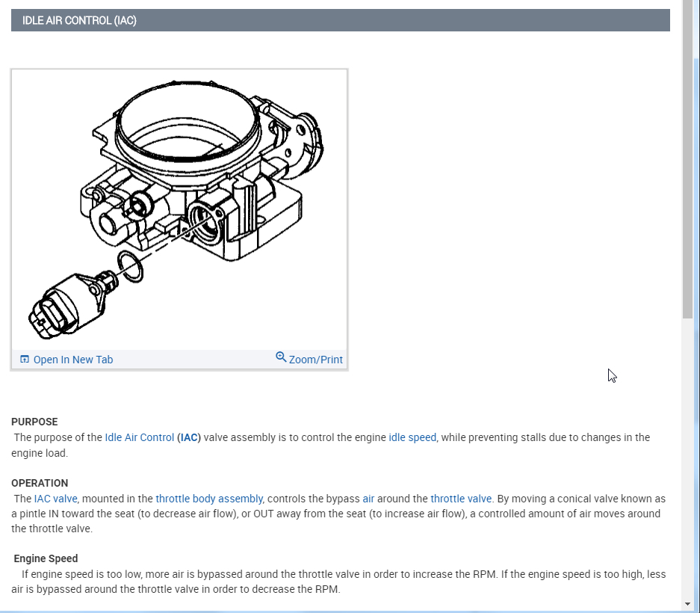Viewport: 700px width, 613px height.
Task: Click the Zoom/Print magnifier icon
Action: click(x=281, y=357)
